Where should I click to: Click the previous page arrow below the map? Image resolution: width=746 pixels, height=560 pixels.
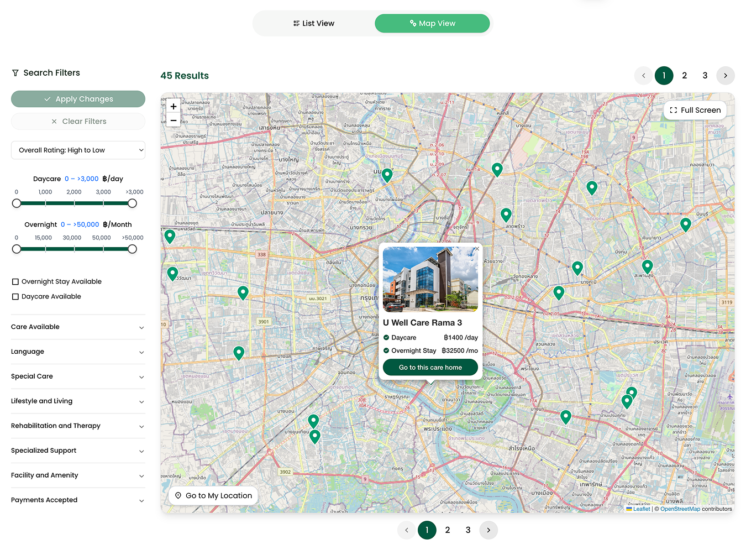coord(407,530)
